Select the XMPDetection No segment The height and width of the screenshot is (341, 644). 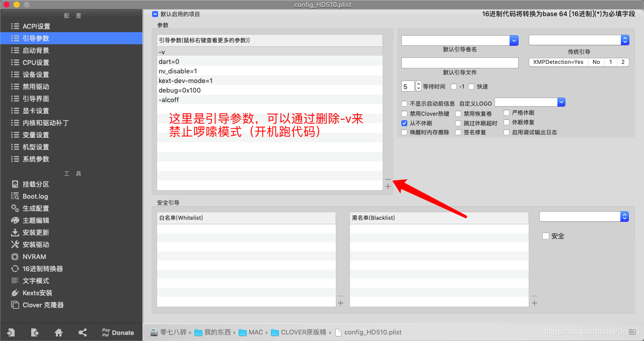[x=596, y=62]
